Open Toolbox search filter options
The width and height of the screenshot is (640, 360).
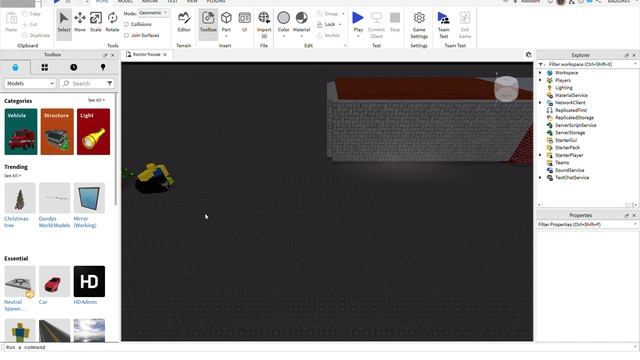coord(110,83)
